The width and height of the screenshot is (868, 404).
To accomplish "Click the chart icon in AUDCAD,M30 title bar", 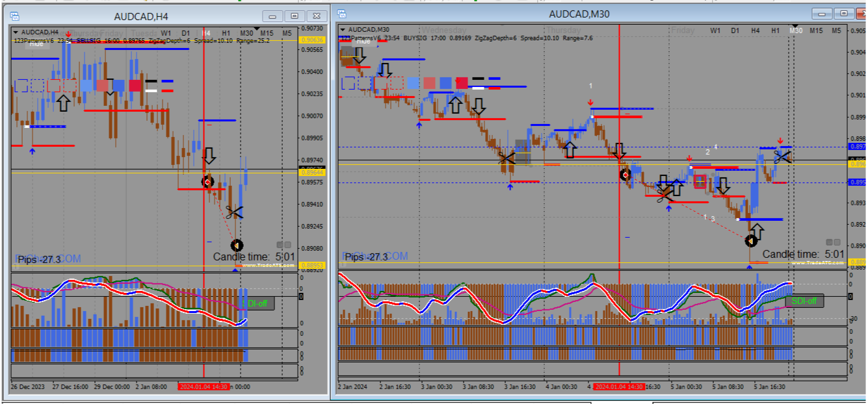I will point(342,14).
